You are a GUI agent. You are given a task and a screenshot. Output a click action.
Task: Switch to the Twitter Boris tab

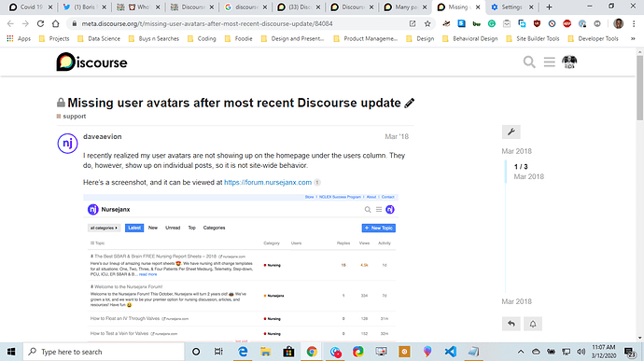click(84, 7)
